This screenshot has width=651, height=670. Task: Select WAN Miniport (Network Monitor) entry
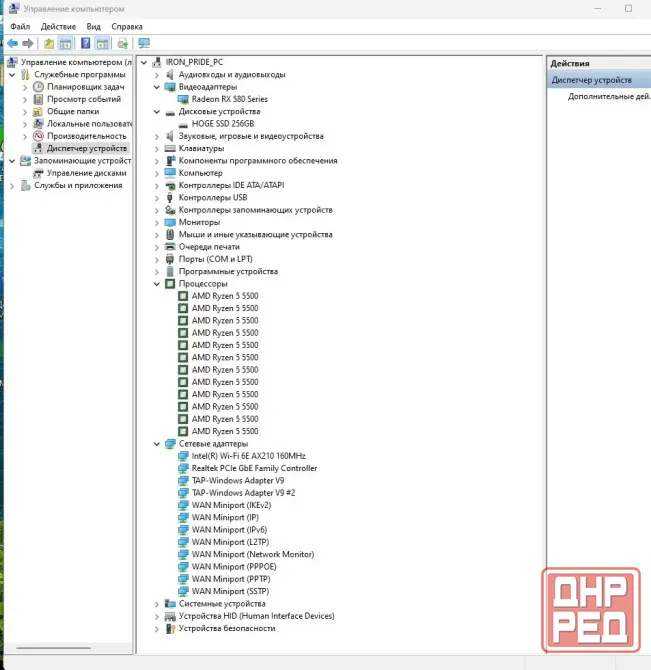pos(253,555)
